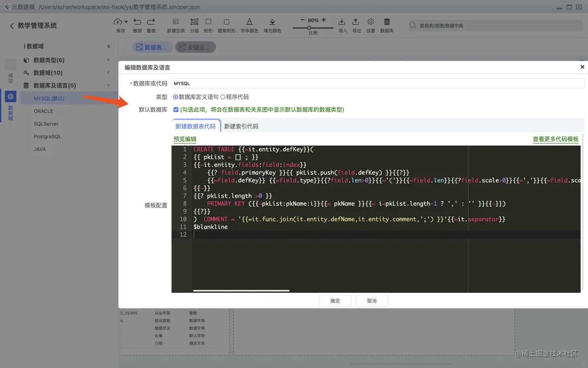Image resolution: width=588 pixels, height=368 pixels.
Task: Expand the 数据类型(6) section chevron
Action: pyautogui.click(x=108, y=60)
